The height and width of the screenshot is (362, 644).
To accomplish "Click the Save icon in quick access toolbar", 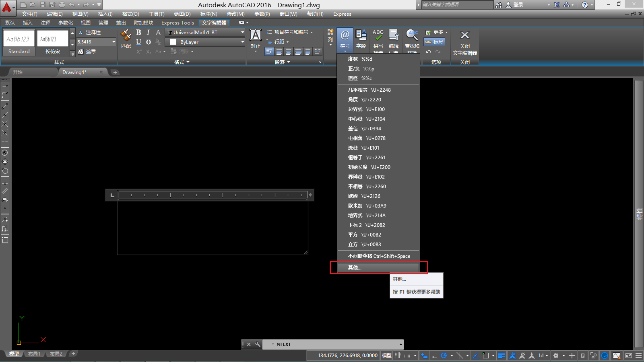I will (x=42, y=5).
